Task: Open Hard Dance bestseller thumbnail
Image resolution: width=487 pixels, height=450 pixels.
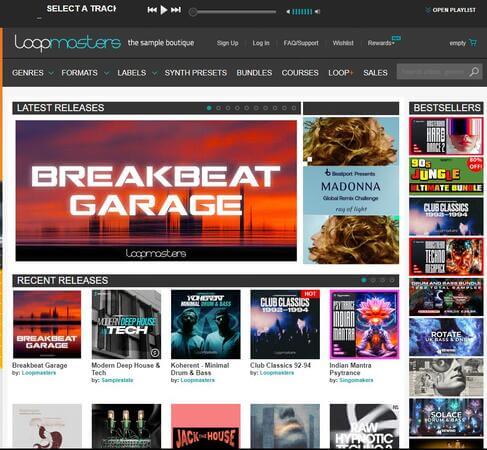Action: 446,136
